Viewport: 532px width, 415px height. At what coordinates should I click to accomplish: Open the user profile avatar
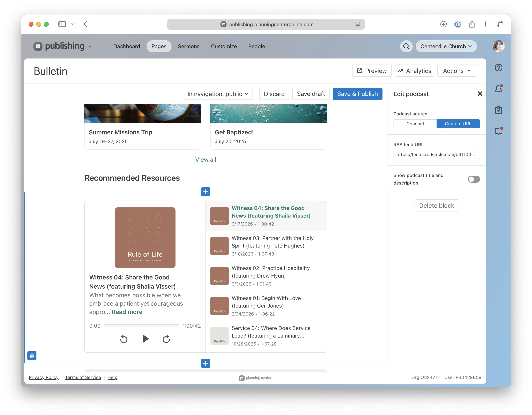coord(498,46)
